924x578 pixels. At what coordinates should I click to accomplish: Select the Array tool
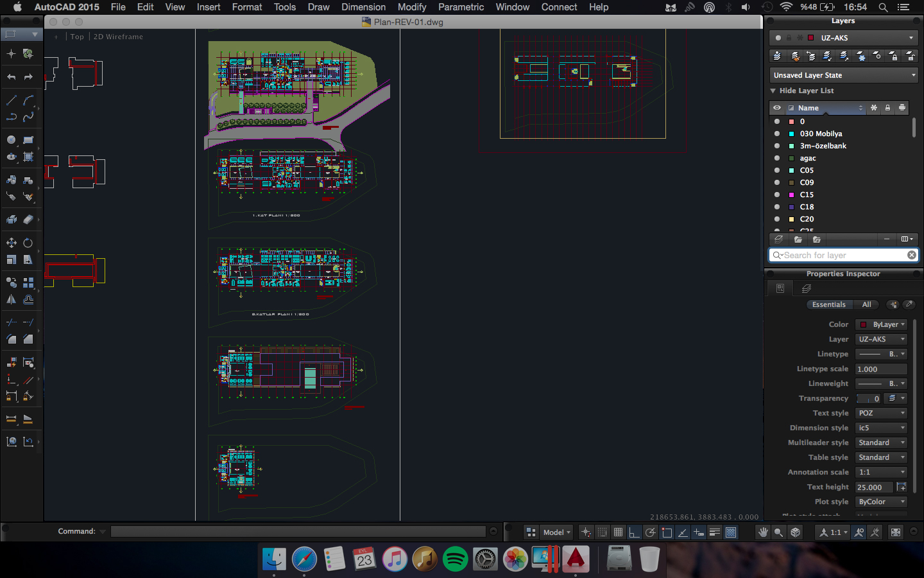click(x=28, y=283)
